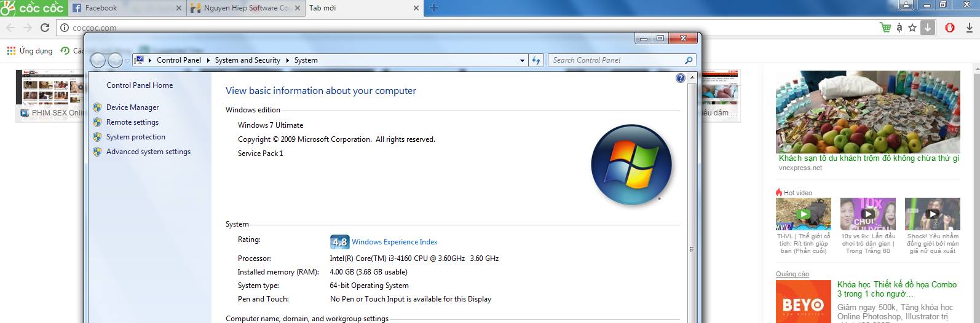Open the BEYO advertisement image
The image size is (980, 323).
pos(803,302)
